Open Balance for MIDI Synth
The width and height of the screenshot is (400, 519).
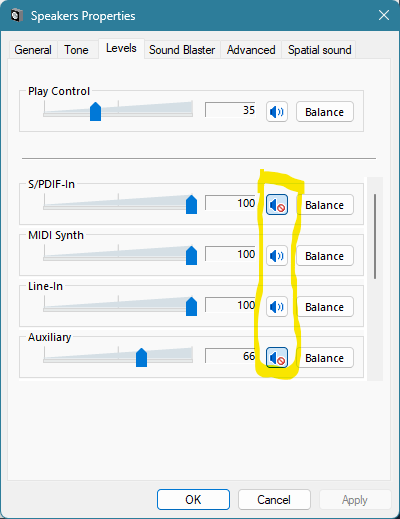click(325, 256)
